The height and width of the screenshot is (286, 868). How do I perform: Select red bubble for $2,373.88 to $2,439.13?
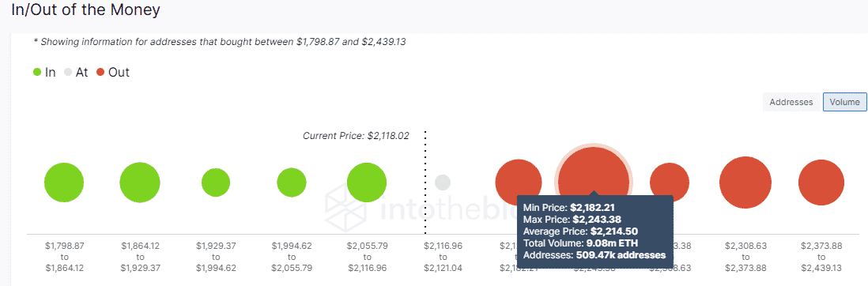(x=821, y=183)
